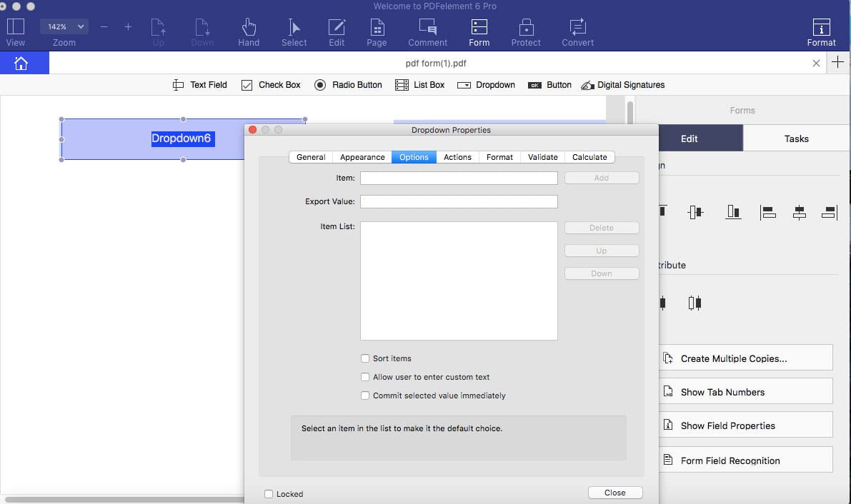This screenshot has height=504, width=851.
Task: Click the Form Field Recognition button
Action: point(745,460)
